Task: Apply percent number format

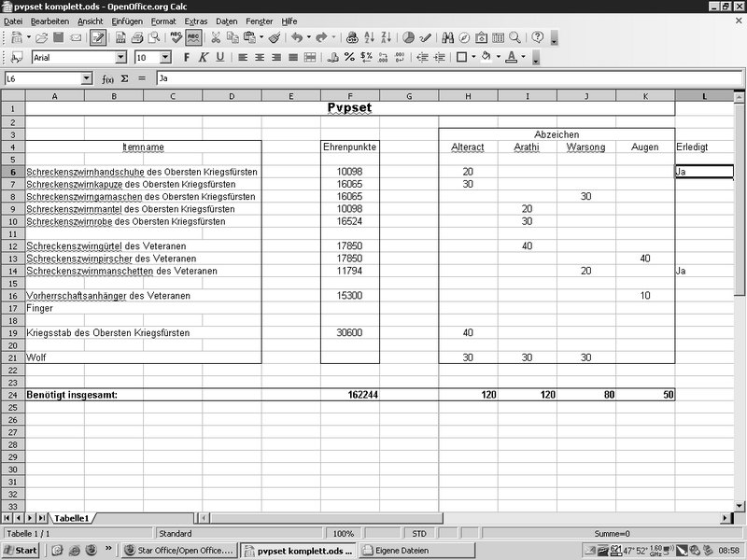Action: tap(349, 58)
